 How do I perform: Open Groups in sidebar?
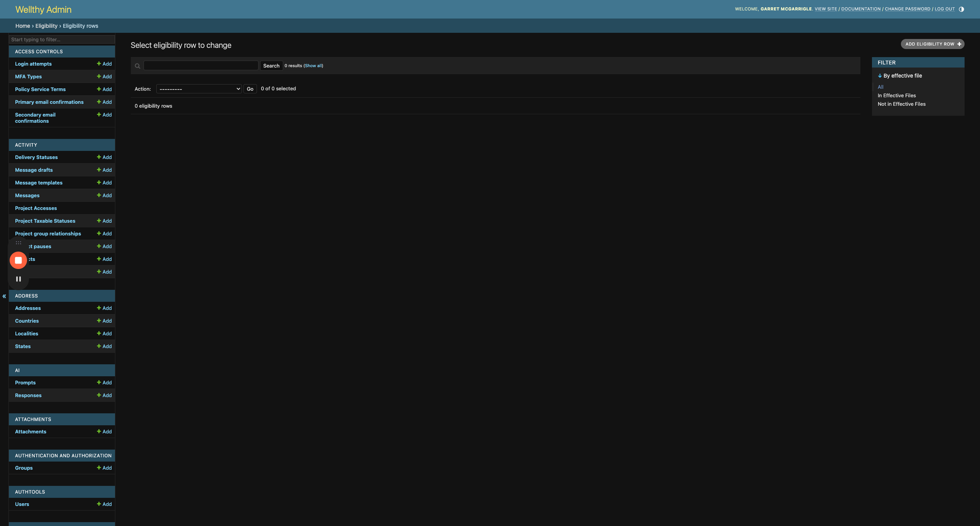point(24,468)
